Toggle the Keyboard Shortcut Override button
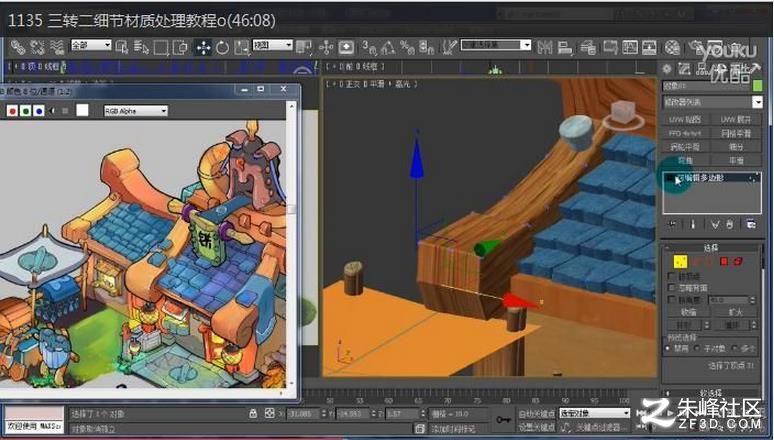The image size is (774, 440). click(x=346, y=47)
